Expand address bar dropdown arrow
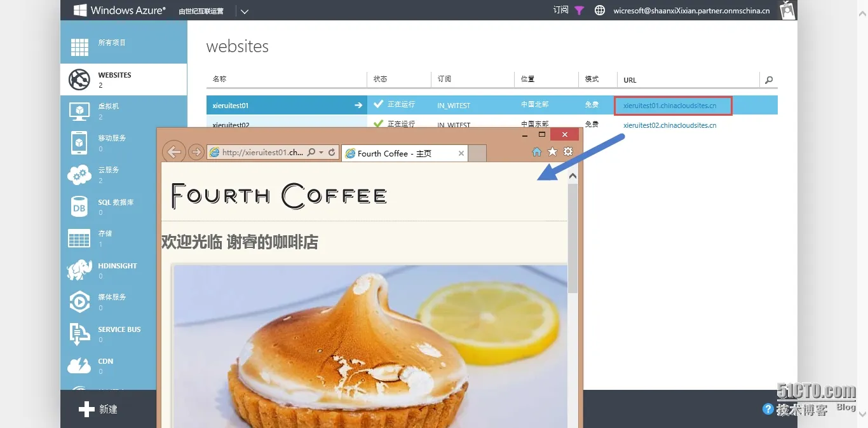The image size is (868, 428). tap(321, 153)
